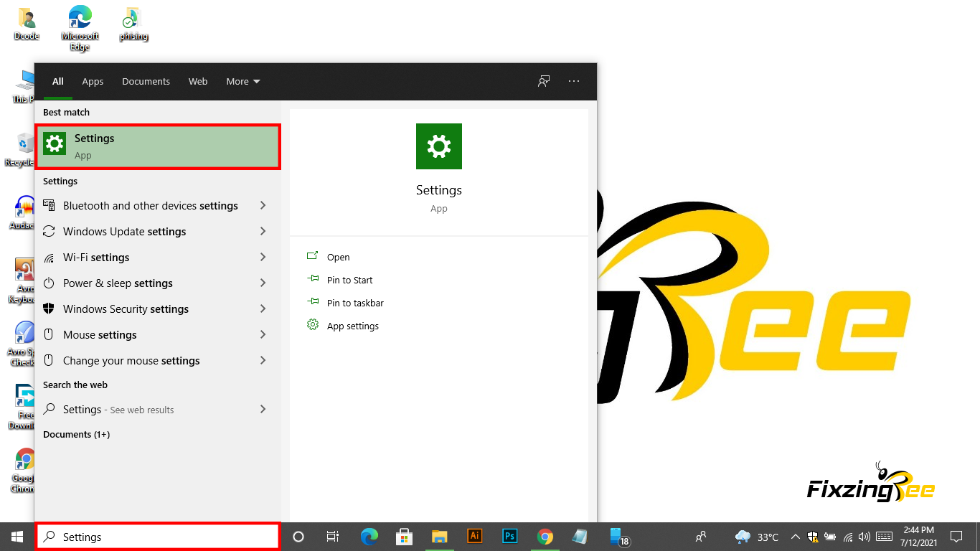Expand the Wi-Fi settings chevron

[x=263, y=258]
